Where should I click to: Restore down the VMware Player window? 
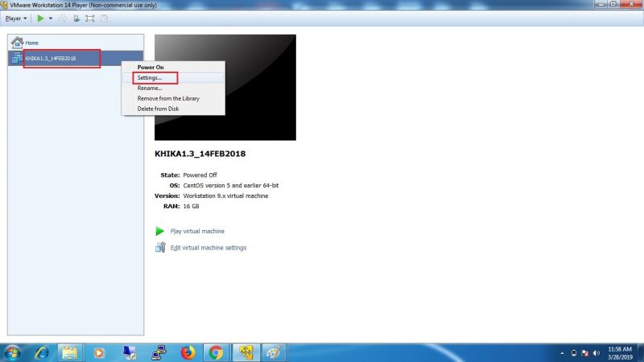pos(613,4)
